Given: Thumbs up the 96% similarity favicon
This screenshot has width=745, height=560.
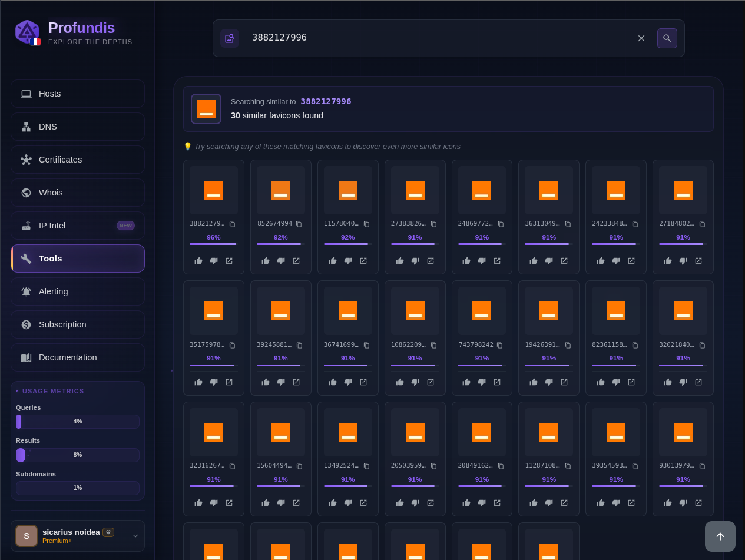Looking at the screenshot, I should point(198,261).
